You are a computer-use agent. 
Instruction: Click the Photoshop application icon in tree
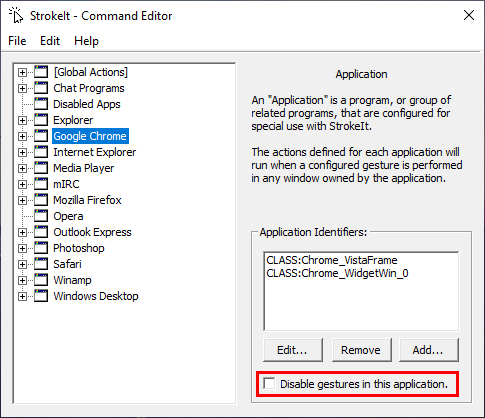(41, 248)
